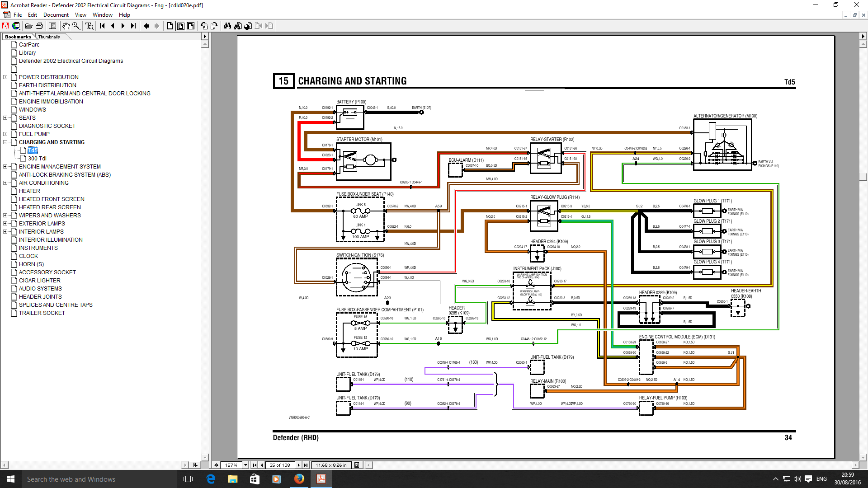Image resolution: width=868 pixels, height=488 pixels.
Task: Open the Help menu
Action: [x=124, y=15]
